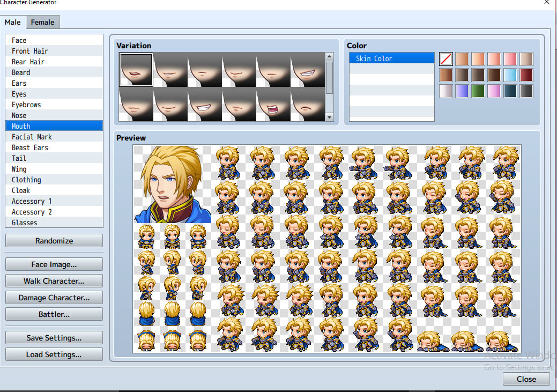Open the Battler export button
Viewport: 557px width, 392px height.
[x=54, y=314]
